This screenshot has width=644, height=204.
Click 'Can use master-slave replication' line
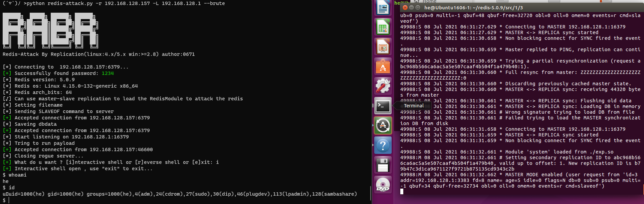pyautogui.click(x=123, y=99)
